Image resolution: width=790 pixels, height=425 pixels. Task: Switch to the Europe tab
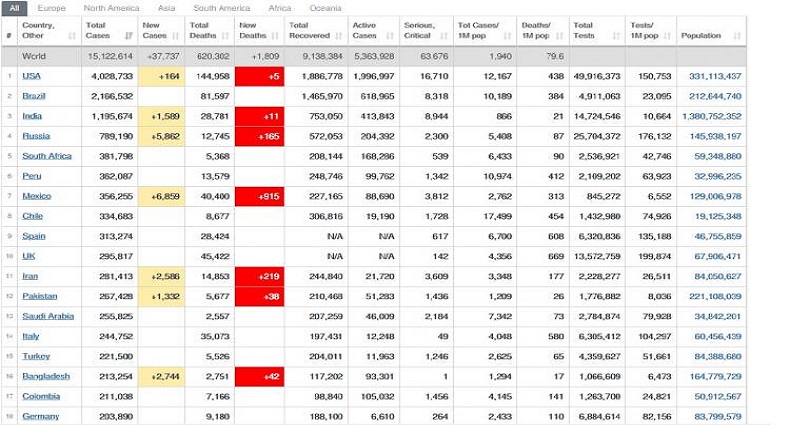click(50, 7)
